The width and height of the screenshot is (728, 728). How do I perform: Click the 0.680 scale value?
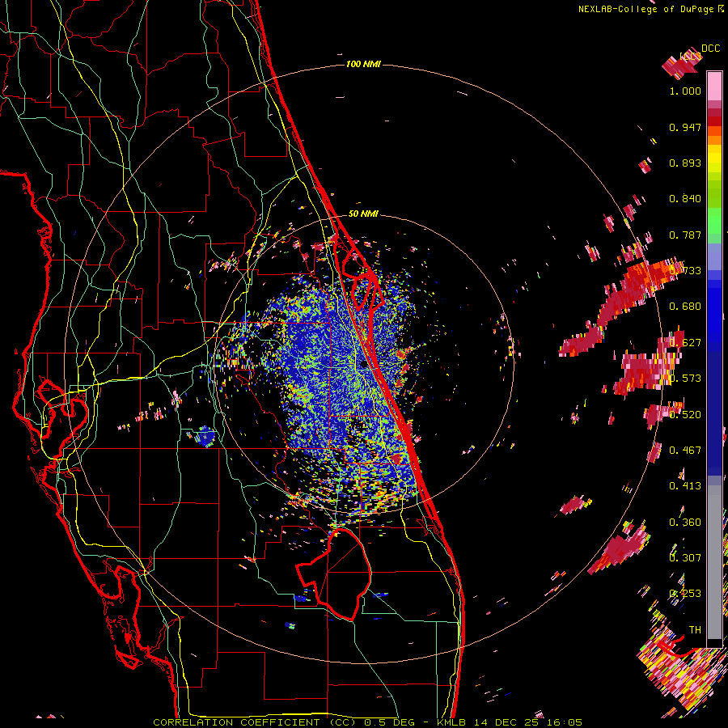[685, 307]
